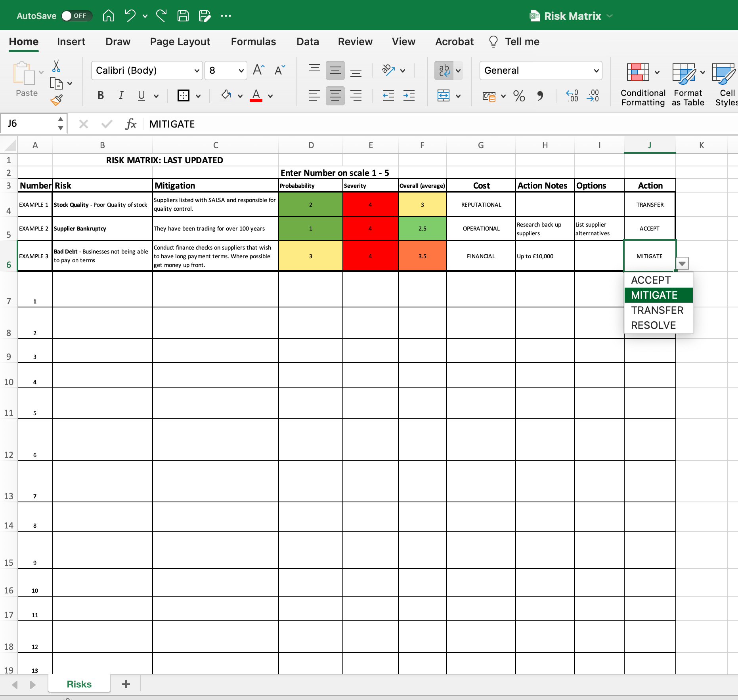
Task: Click the Save icon
Action: tap(183, 16)
